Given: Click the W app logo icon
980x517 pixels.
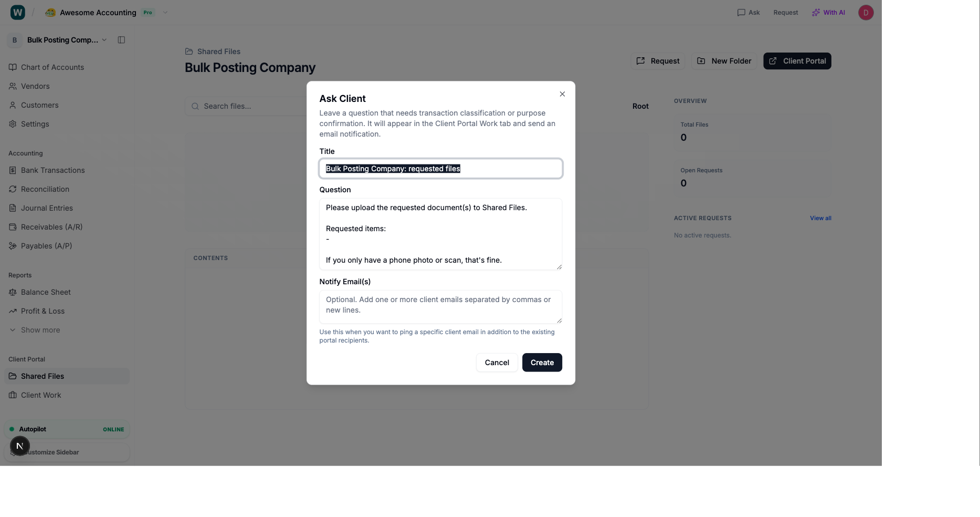Looking at the screenshot, I should tap(18, 13).
